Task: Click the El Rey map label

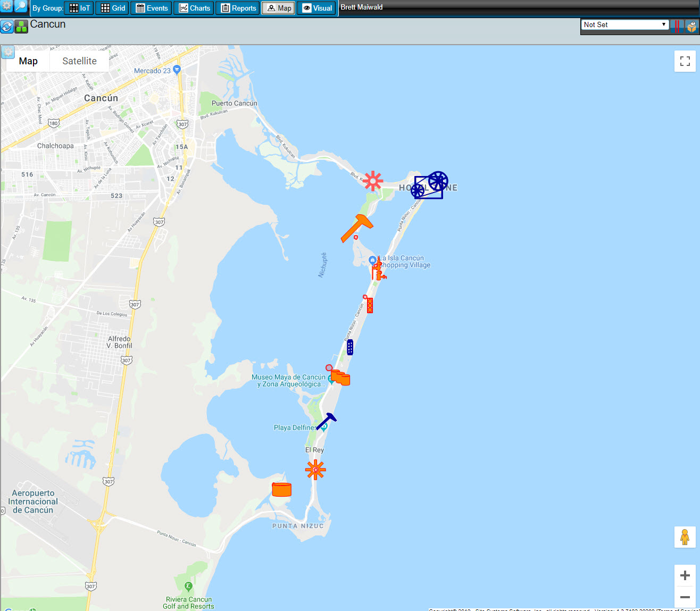Action: pyautogui.click(x=314, y=450)
